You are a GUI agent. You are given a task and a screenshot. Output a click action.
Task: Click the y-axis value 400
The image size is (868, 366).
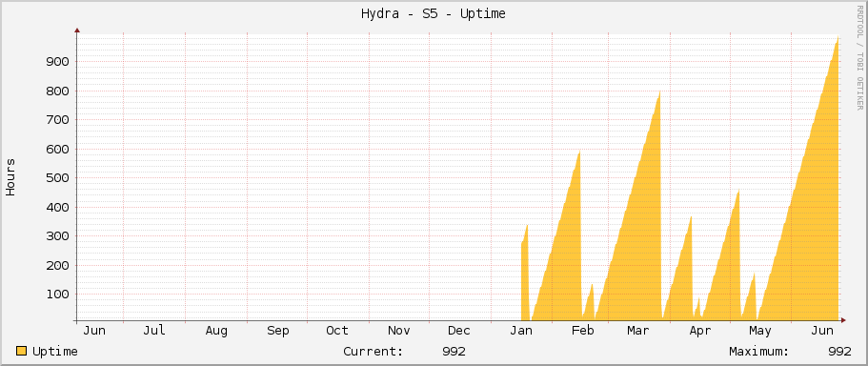[57, 207]
